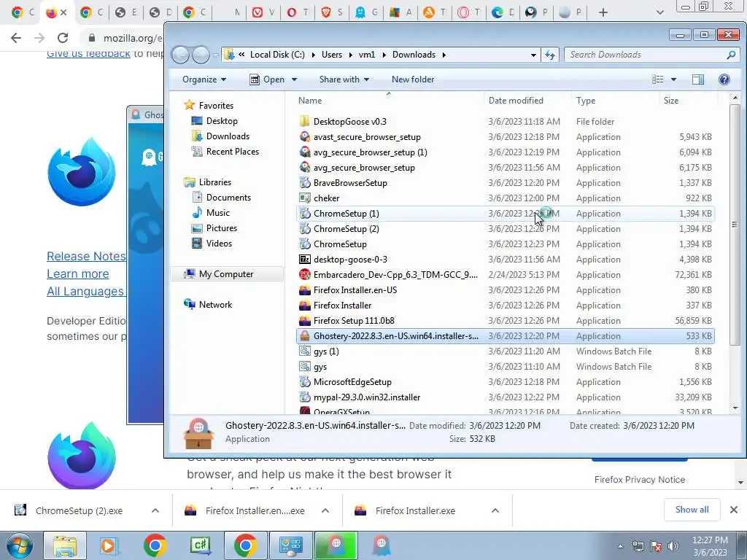747x560 pixels.
Task: Open the All Languages link
Action: (86, 292)
